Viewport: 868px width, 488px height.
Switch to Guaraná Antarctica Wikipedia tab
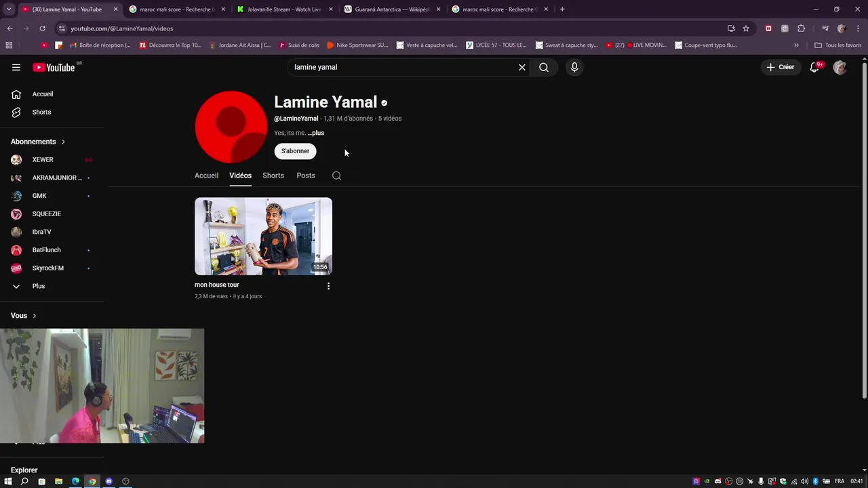tap(392, 9)
